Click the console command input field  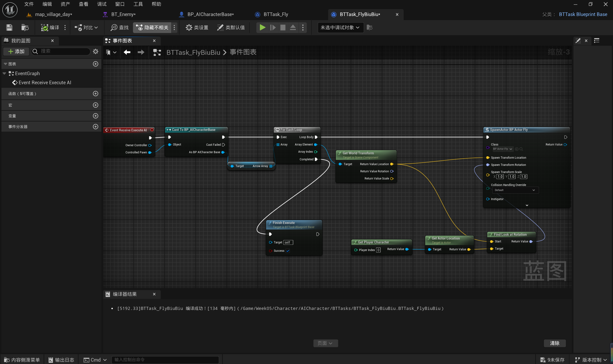pyautogui.click(x=165, y=360)
